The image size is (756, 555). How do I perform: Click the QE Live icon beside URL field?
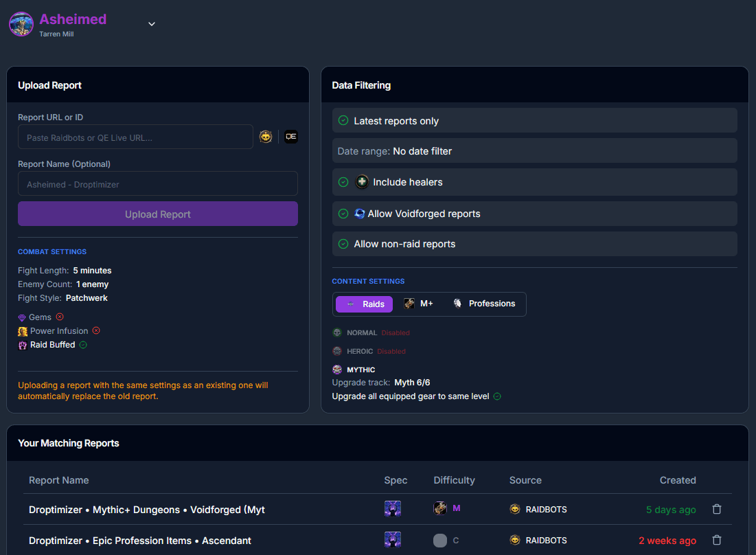[x=290, y=137]
